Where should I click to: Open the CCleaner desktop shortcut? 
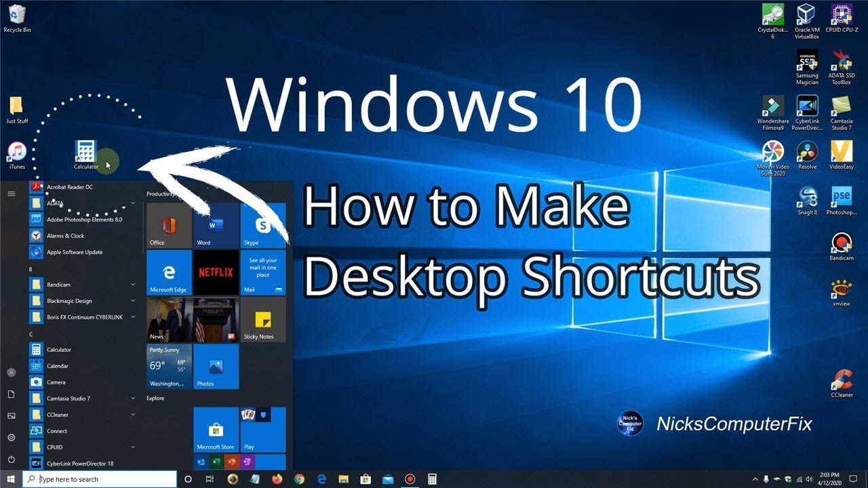click(x=842, y=384)
